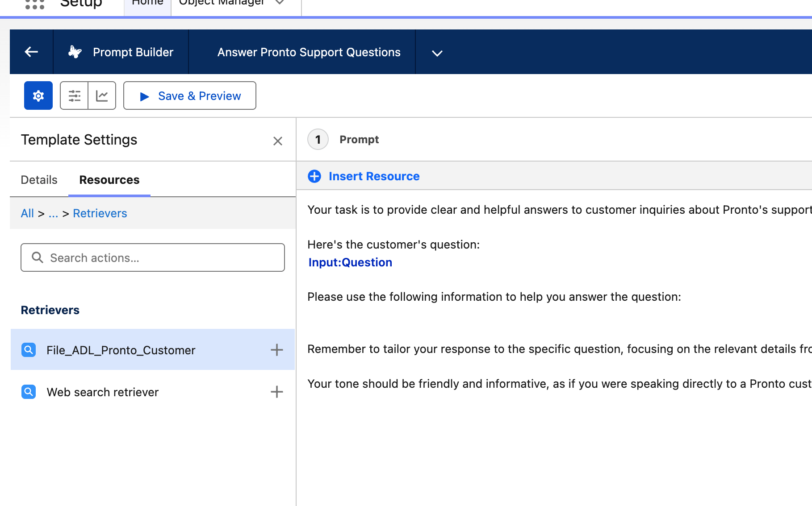This screenshot has width=812, height=506.
Task: Click the 'Your tone should be friendly' line
Action: pyautogui.click(x=559, y=384)
